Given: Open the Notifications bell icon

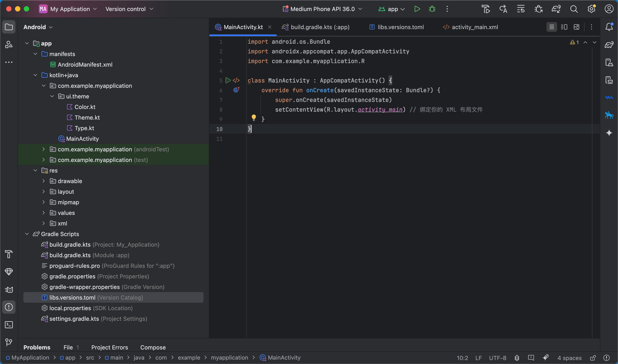Looking at the screenshot, I should pyautogui.click(x=609, y=27).
